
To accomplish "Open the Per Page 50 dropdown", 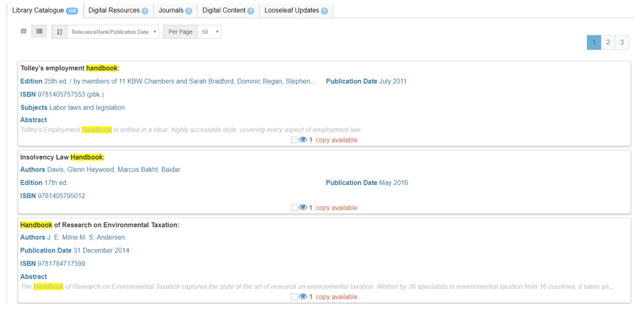I will 209,32.
